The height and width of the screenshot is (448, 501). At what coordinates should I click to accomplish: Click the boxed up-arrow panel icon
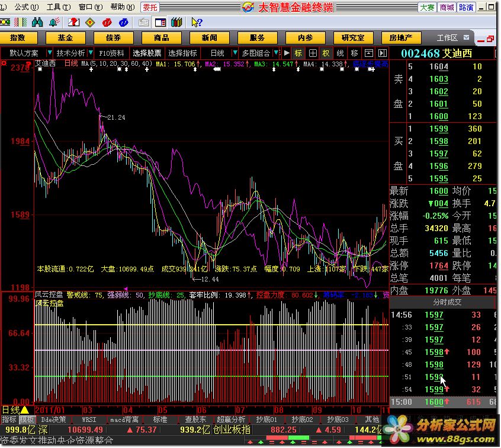pyautogui.click(x=369, y=53)
